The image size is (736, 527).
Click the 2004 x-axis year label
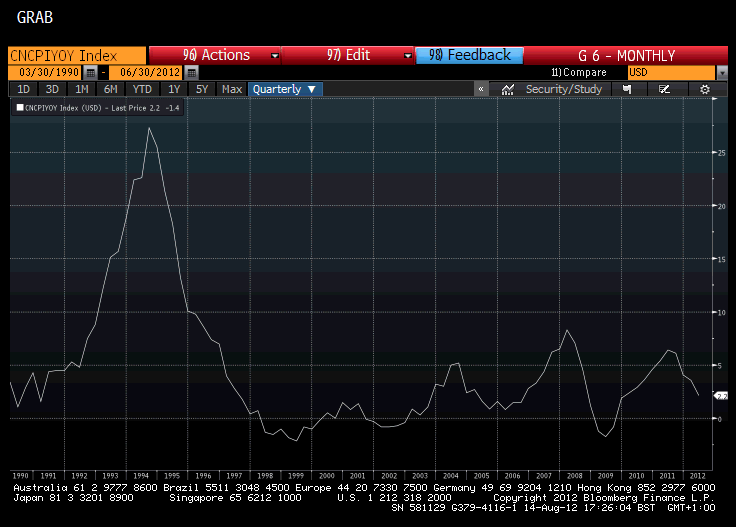451,475
